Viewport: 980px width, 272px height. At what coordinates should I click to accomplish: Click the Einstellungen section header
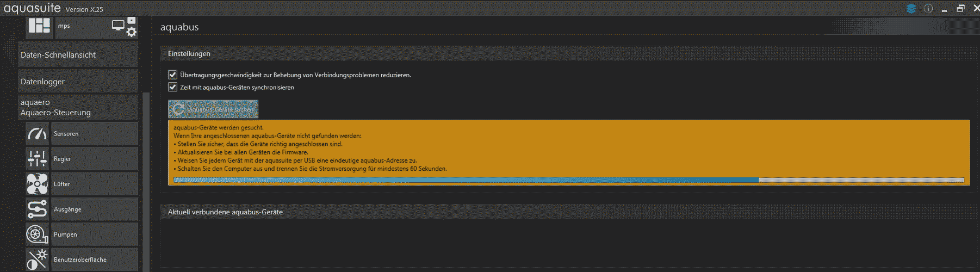(569, 53)
